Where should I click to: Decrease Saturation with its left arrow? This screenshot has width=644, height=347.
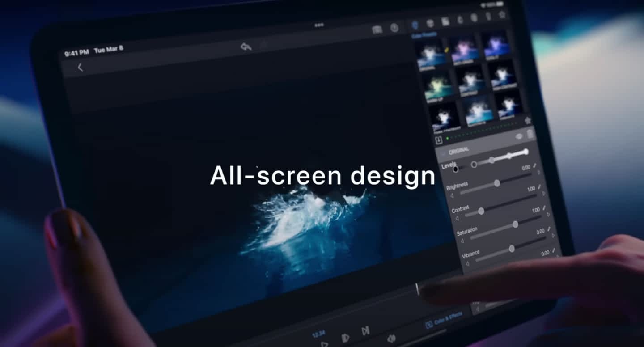coord(462,241)
